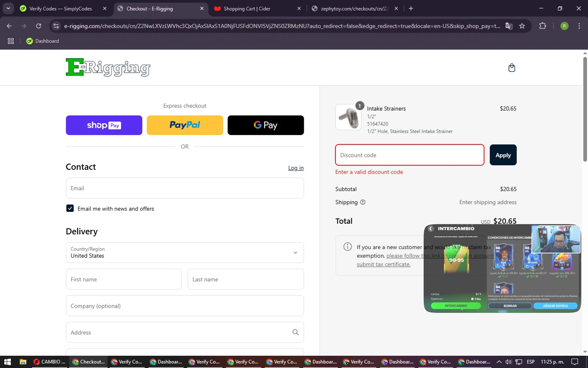Go back using the browser back arrow
Screen dimensions: 588x368
(9, 26)
